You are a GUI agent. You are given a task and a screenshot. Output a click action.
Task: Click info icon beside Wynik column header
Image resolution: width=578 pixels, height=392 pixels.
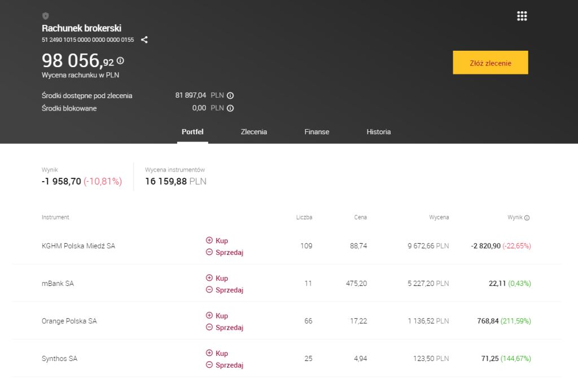[527, 218]
